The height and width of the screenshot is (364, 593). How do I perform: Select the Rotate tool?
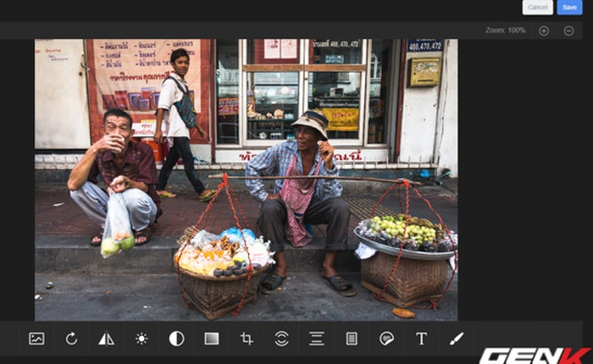(71, 339)
